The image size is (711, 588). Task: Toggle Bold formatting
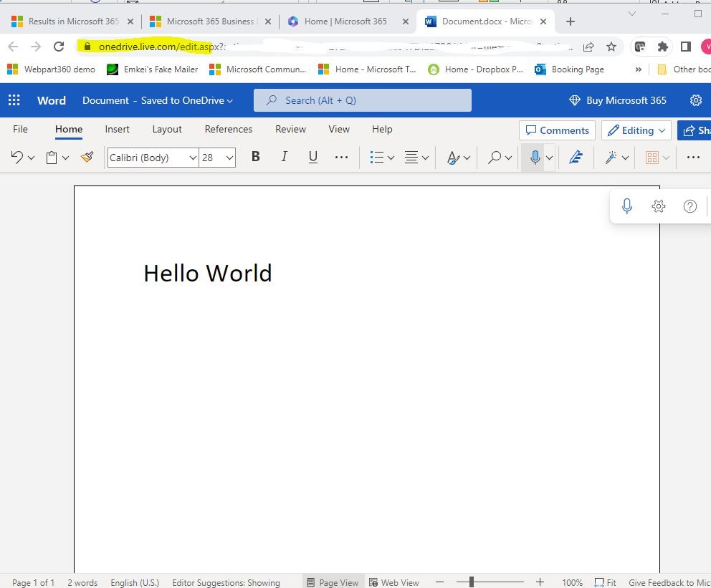point(255,158)
